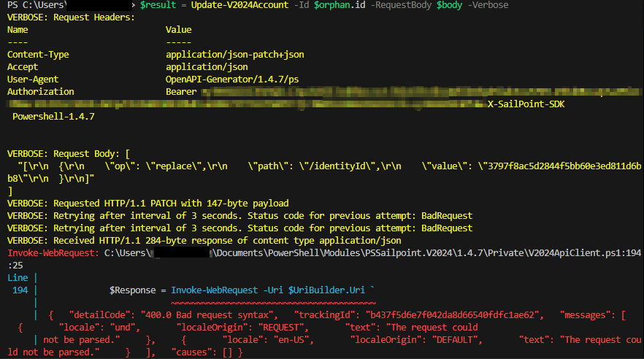The image size is (644, 359).
Task: Click the Value column header
Action: (x=179, y=29)
